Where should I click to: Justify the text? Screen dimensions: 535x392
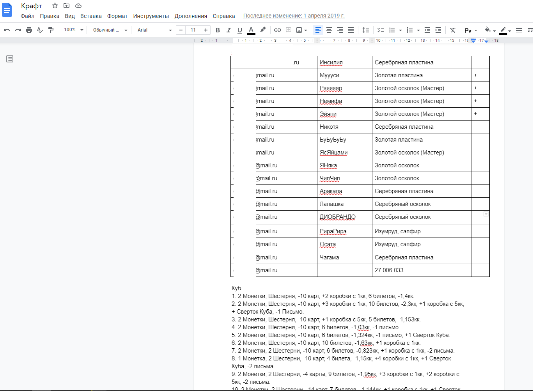(x=351, y=30)
